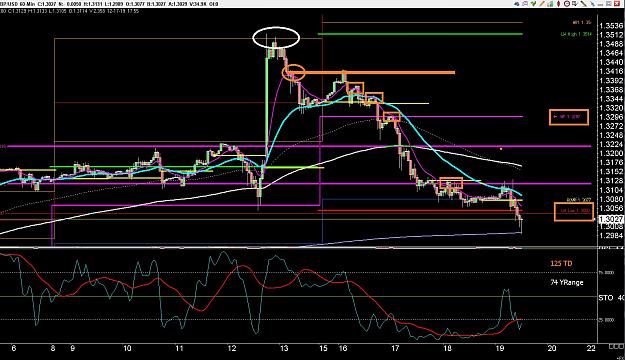Click date label 19 on time axis
Image resolution: width=625 pixels, height=360 pixels.
pos(500,348)
